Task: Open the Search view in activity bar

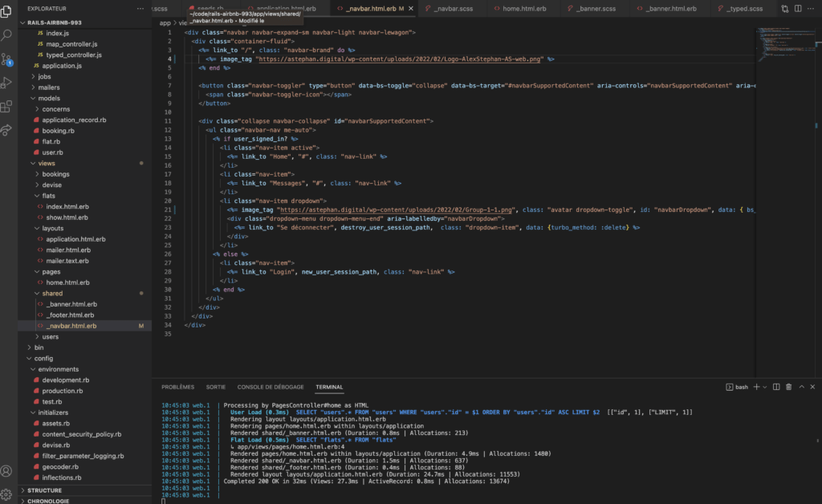Action: pos(7,36)
